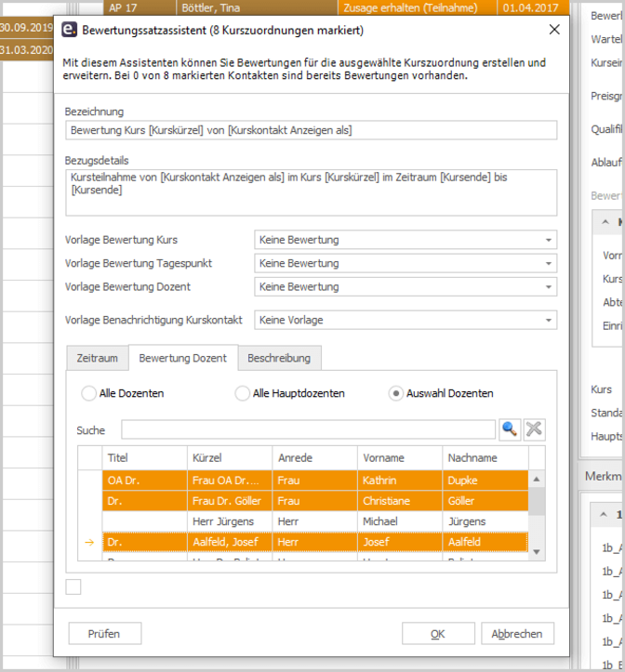Sort by the Titel column header
Screen dimensions: 625x672
pyautogui.click(x=144, y=457)
